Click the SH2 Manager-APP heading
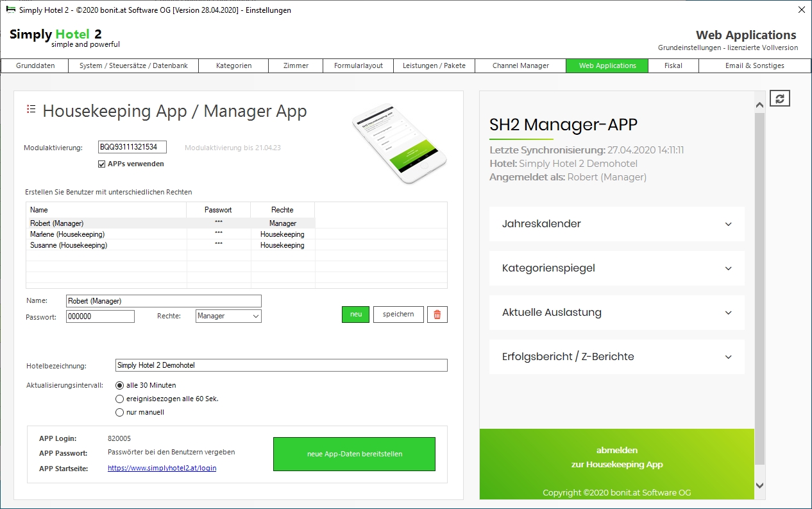812x509 pixels. 563,125
